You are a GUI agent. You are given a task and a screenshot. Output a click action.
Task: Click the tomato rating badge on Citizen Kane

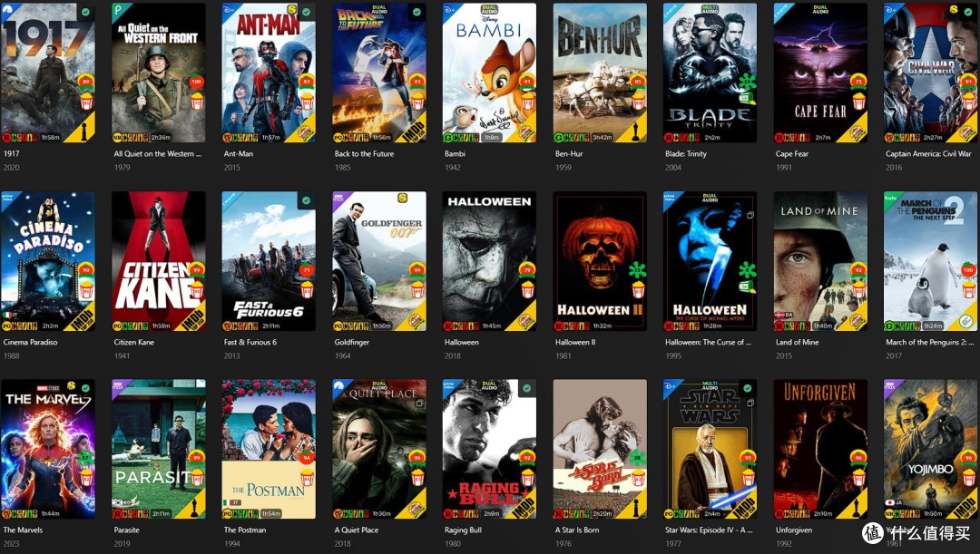pos(197,269)
